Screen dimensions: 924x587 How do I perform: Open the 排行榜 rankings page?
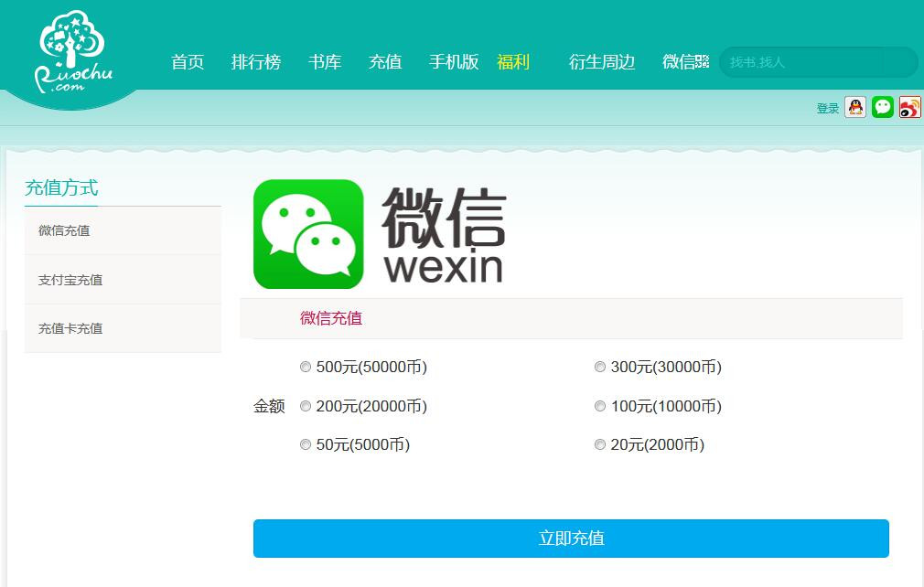(x=256, y=62)
